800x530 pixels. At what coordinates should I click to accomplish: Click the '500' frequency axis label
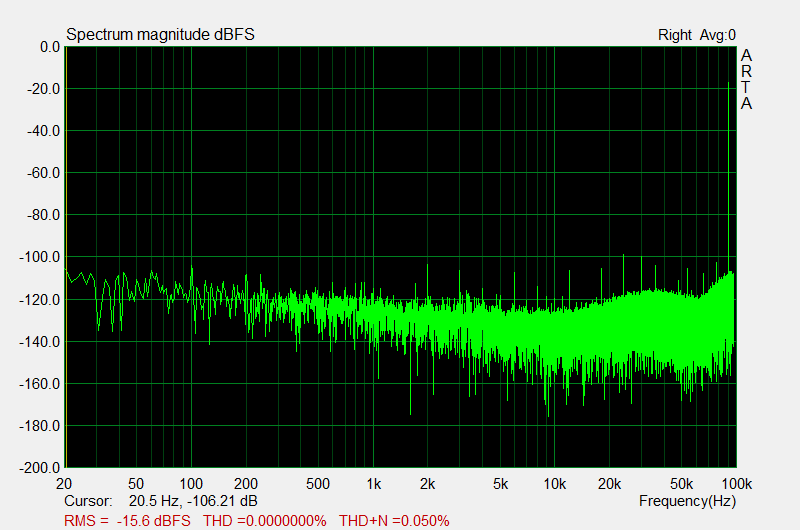coord(317,484)
